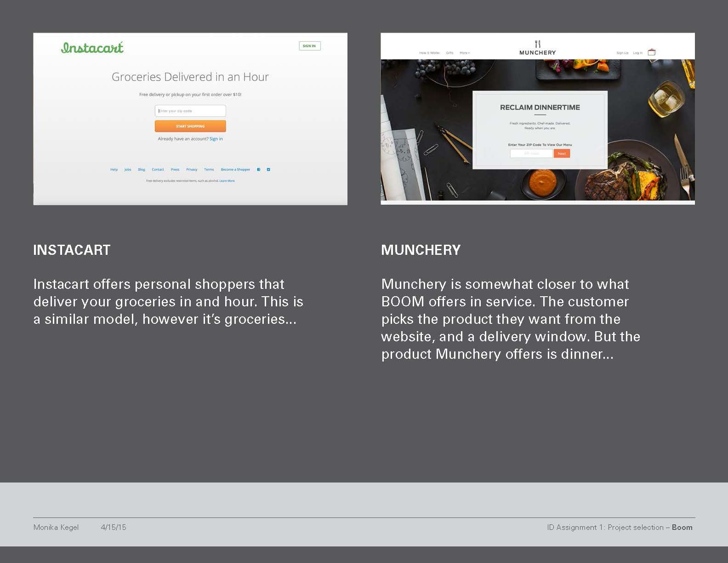
Task: Open the Blog link in Instacart footer
Action: [x=142, y=170]
